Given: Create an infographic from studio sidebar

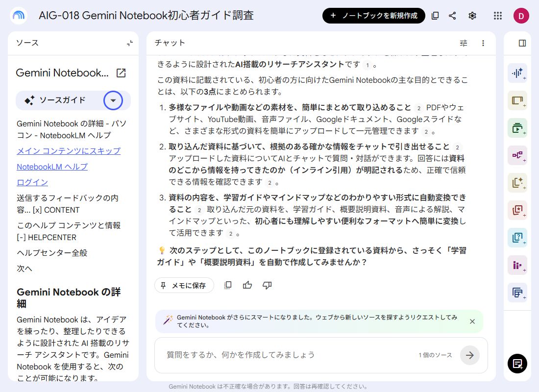Looking at the screenshot, I should 517,265.
